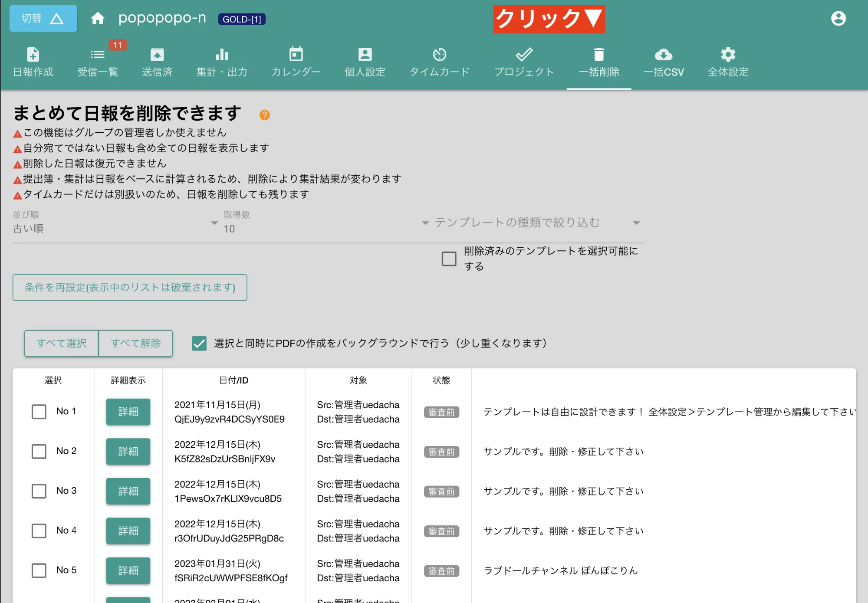Open the タイムカード timecard icon

pyautogui.click(x=440, y=61)
